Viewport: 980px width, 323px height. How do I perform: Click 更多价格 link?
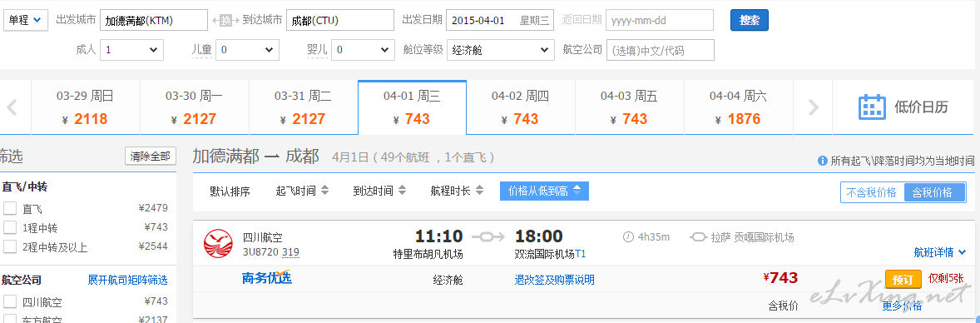902,306
